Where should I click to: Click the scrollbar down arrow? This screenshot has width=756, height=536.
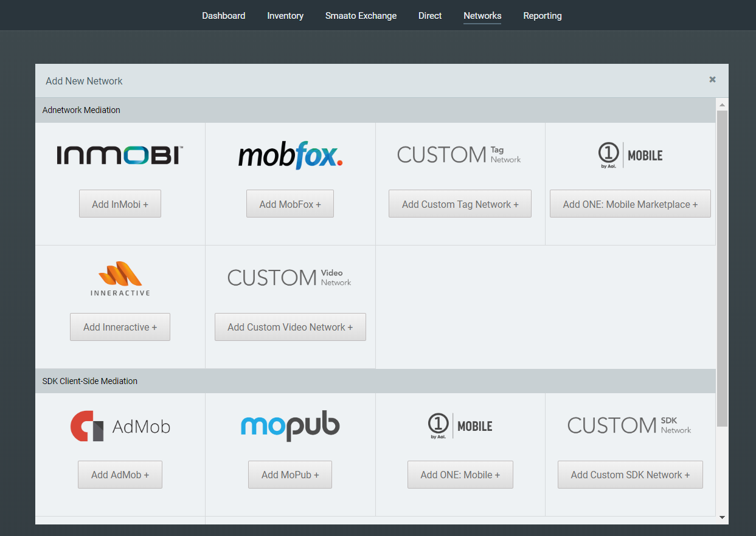[x=722, y=518]
